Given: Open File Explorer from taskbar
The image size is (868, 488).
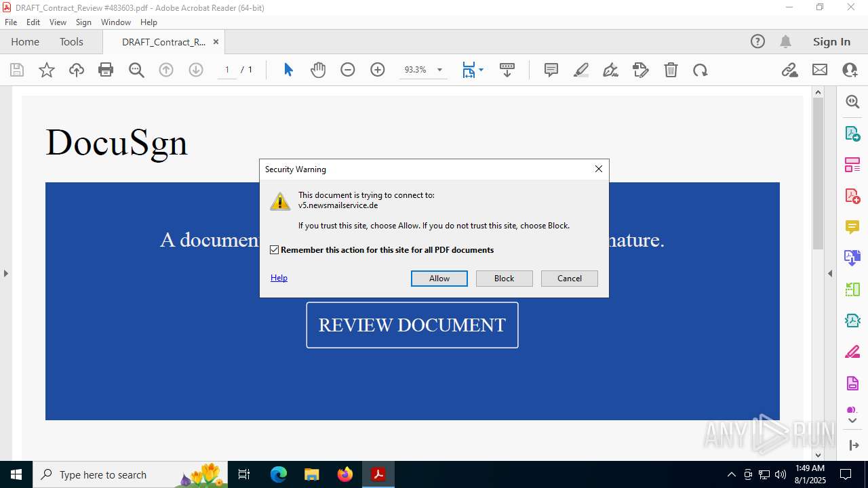Looking at the screenshot, I should click(311, 474).
